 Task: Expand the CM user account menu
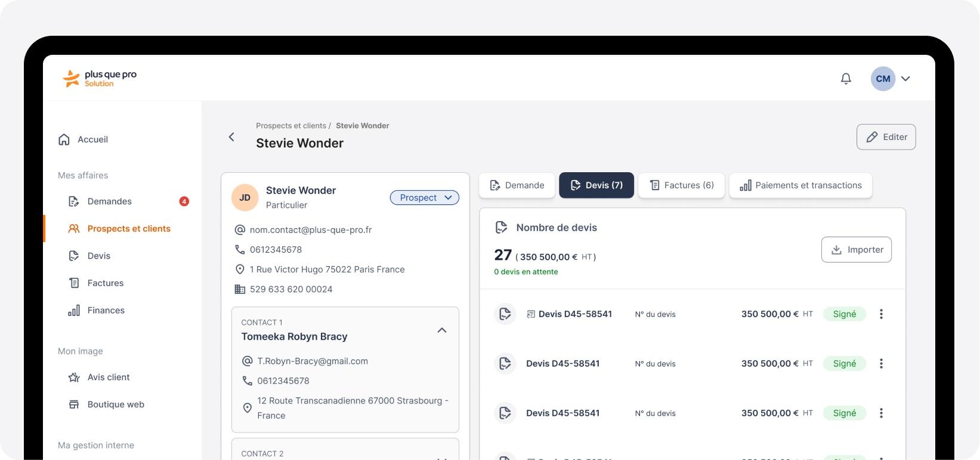pos(905,79)
